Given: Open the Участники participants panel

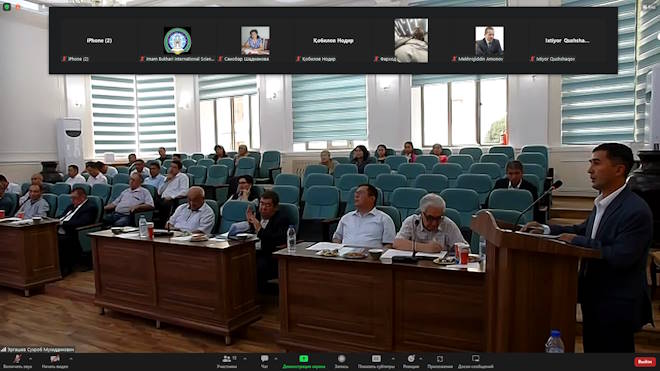Looking at the screenshot, I should [227, 361].
